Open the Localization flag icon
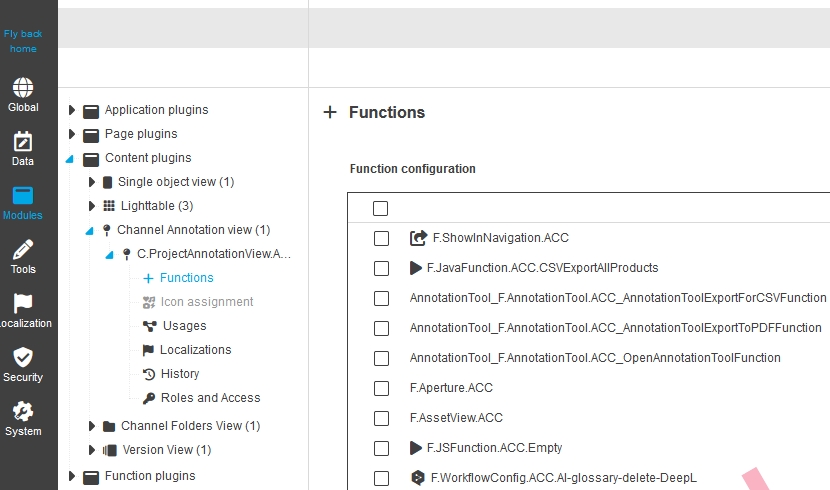Image resolution: width=830 pixels, height=490 pixels. click(x=23, y=304)
